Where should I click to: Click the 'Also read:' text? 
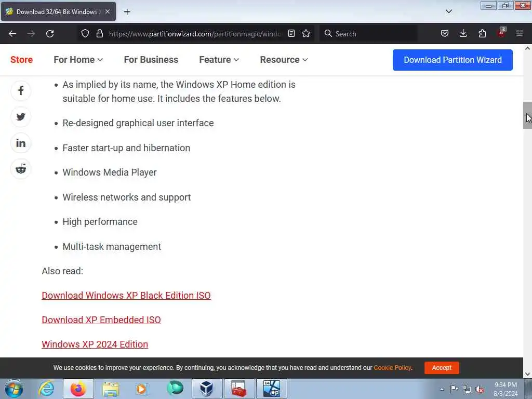pos(62,271)
